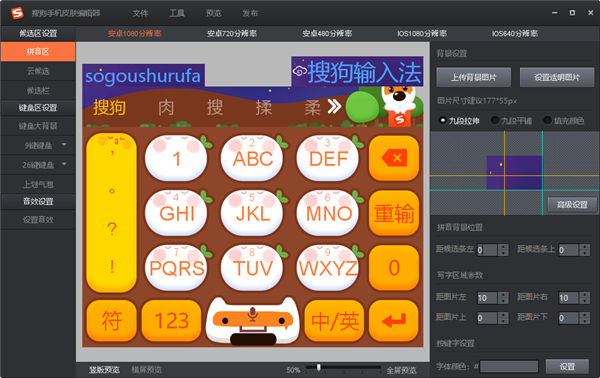
Task: Expand the 9键键盘 submenu arrow
Action: [x=64, y=145]
